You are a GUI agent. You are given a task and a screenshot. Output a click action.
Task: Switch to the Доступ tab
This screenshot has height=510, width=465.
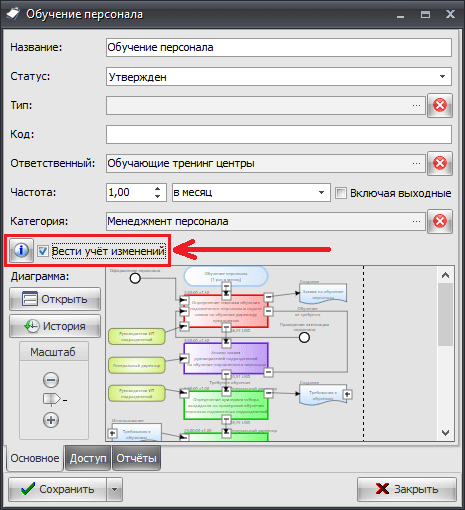pyautogui.click(x=88, y=458)
